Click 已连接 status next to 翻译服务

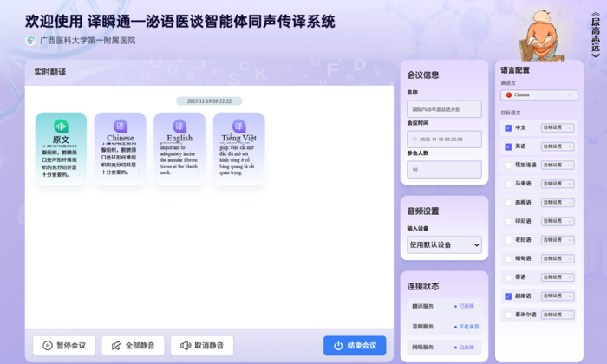467,306
